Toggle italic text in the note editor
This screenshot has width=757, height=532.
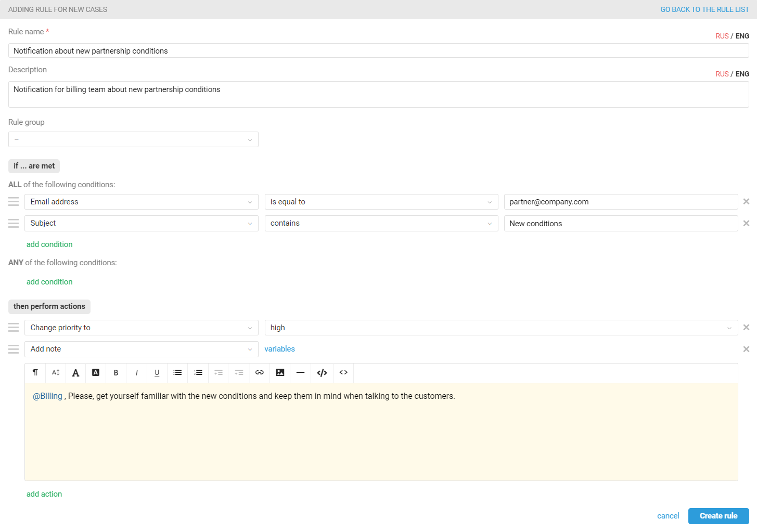click(136, 373)
